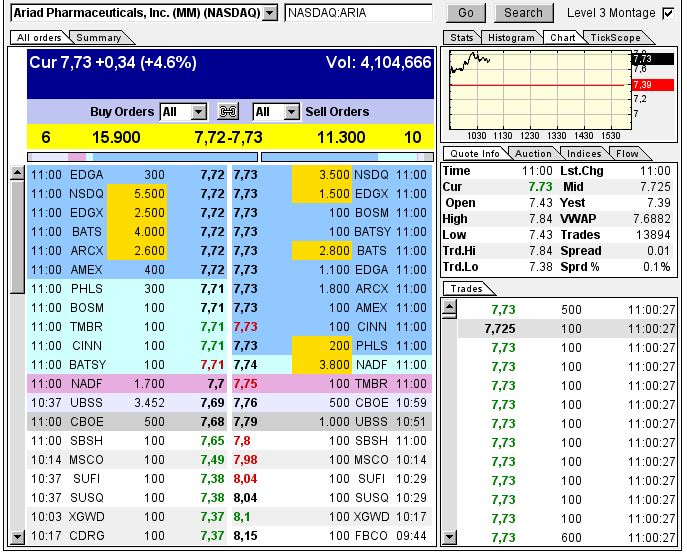The width and height of the screenshot is (687, 556).
Task: Click the NASDAQ:ARIA symbol input field
Action: [358, 13]
